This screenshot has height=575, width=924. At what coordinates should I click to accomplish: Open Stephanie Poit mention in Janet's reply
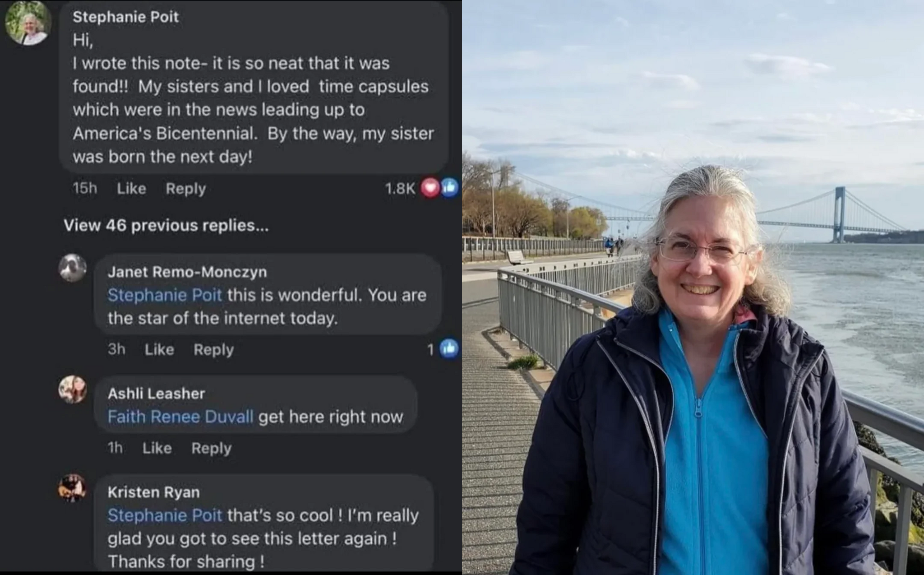[x=165, y=295]
